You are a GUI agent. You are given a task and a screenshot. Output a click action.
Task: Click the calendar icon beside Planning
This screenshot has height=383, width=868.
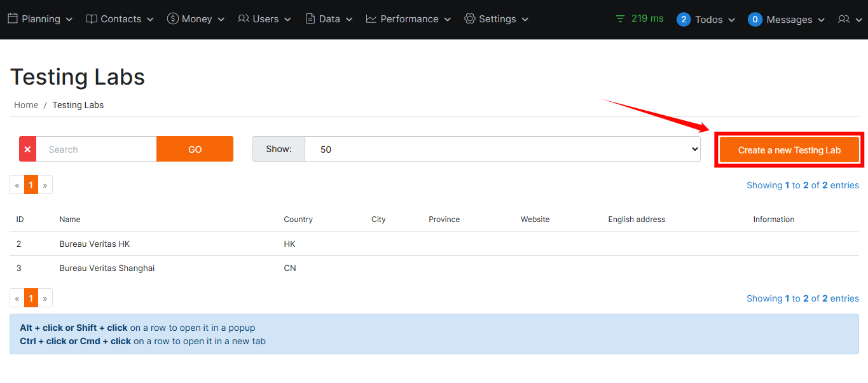[13, 19]
